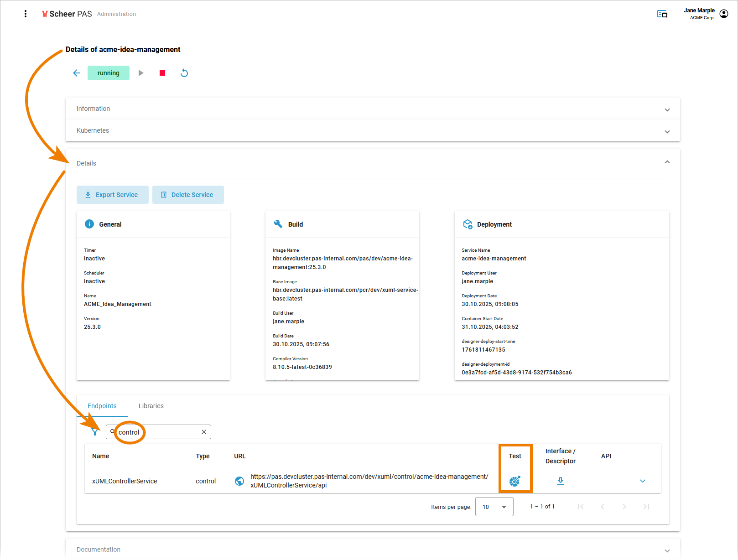Go to the next endpoints page
This screenshot has height=560, width=738.
(624, 507)
